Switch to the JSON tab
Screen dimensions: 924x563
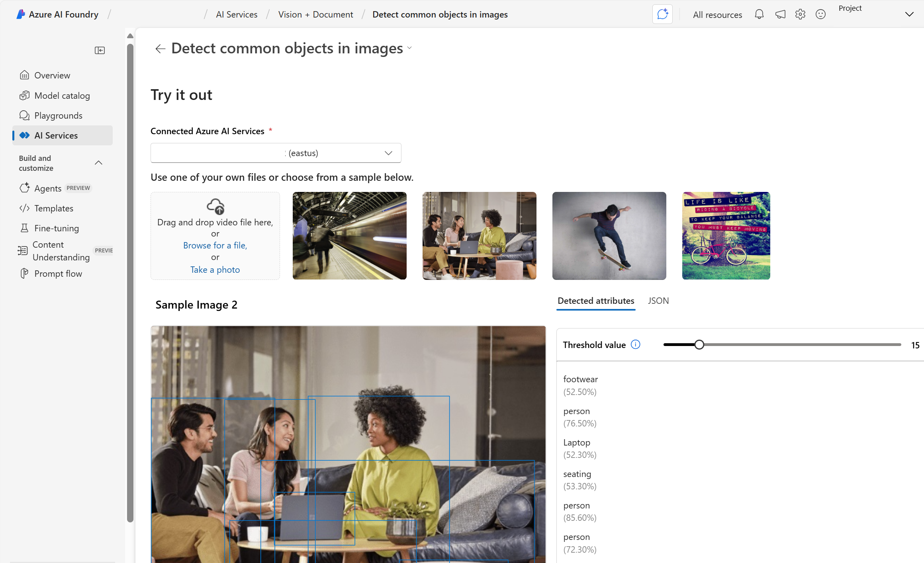pos(658,301)
